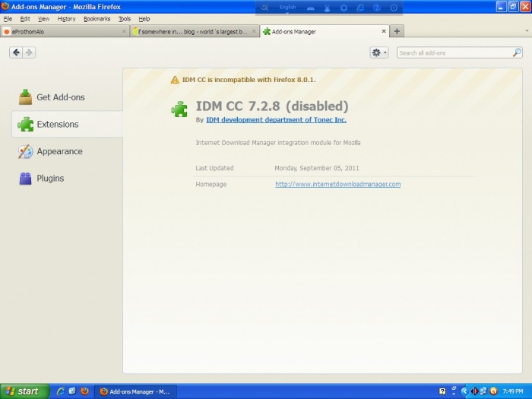Open the English language dropdown in title bar
Viewport: 532px width, 399px height.
click(x=287, y=8)
